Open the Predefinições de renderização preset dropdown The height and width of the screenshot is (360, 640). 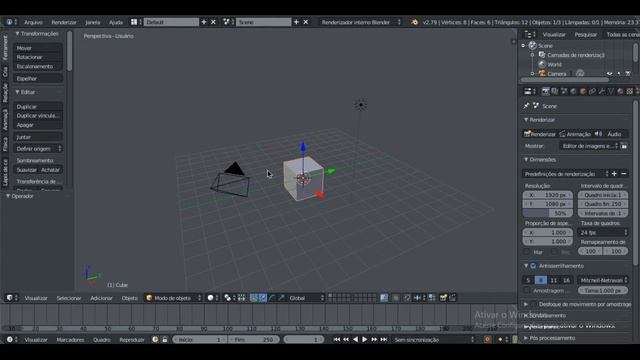pos(565,174)
